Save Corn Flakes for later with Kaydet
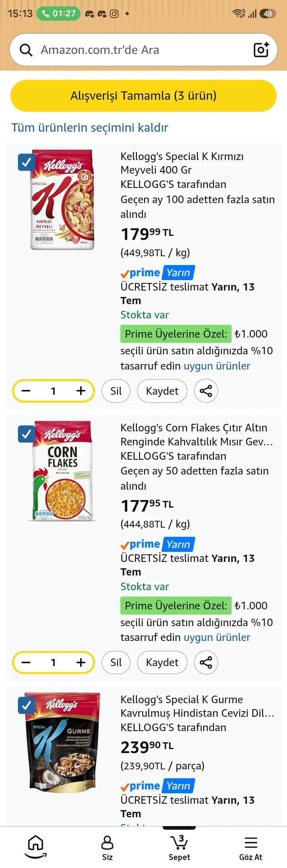 (162, 662)
